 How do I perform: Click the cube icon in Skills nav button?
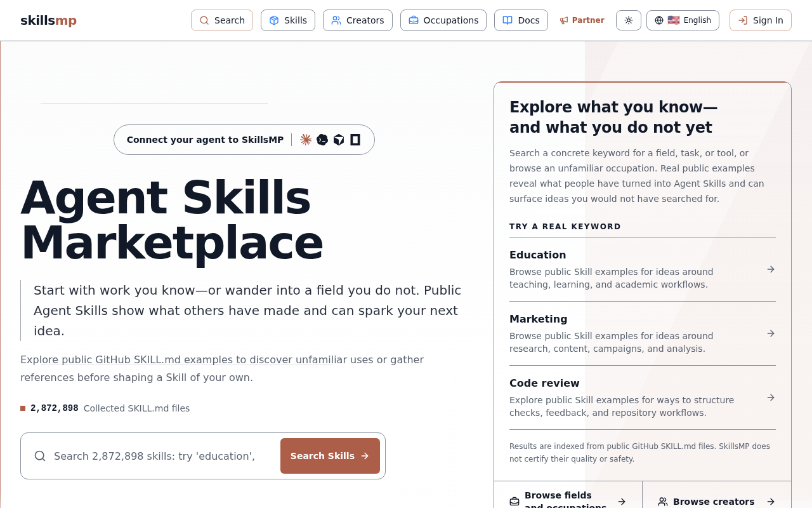click(274, 20)
